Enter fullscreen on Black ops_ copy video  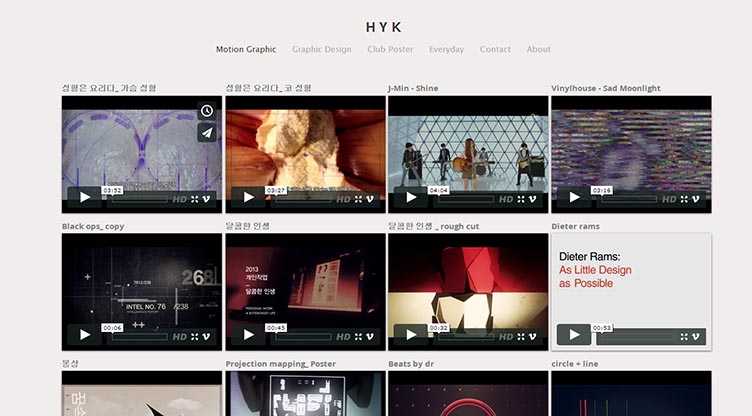pos(194,337)
